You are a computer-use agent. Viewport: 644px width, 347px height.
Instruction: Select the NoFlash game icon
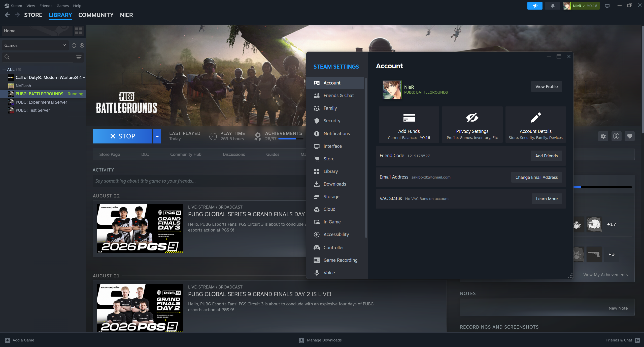(11, 86)
